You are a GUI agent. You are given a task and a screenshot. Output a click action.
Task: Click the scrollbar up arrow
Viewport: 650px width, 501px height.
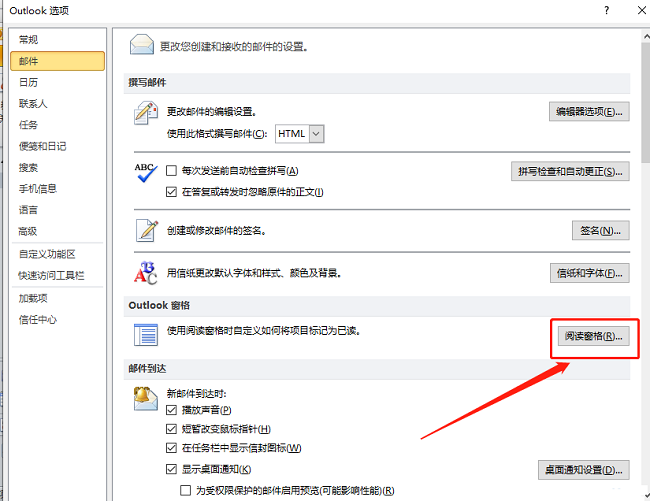(646, 37)
